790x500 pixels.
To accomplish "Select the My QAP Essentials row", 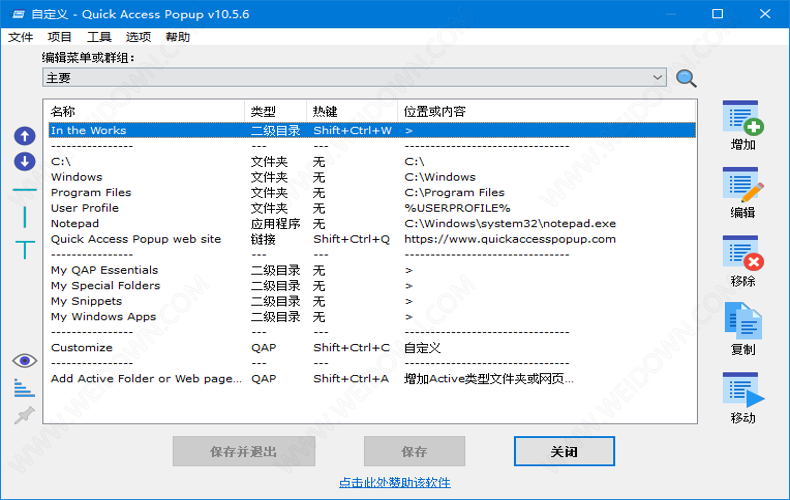I will point(372,270).
